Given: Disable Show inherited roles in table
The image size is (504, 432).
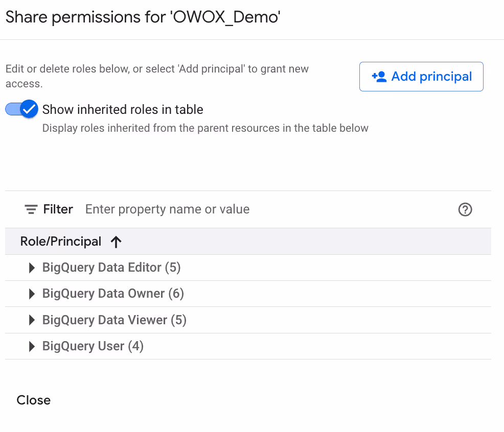Looking at the screenshot, I should pyautogui.click(x=21, y=109).
